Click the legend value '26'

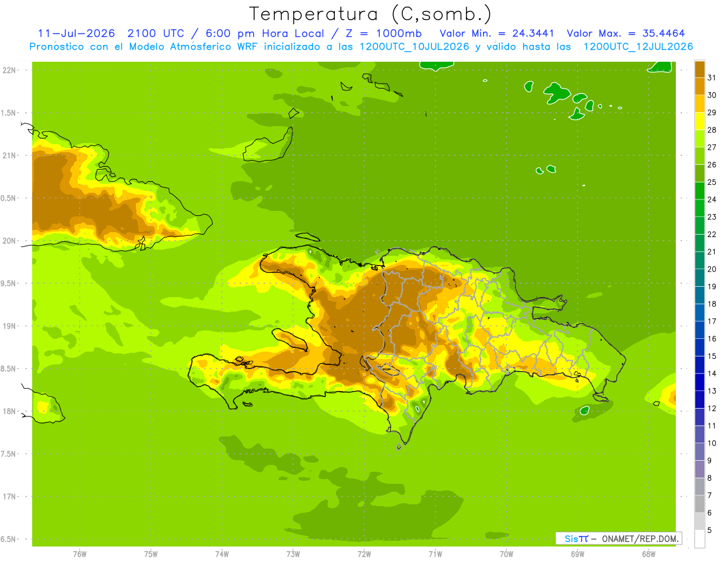[712, 165]
